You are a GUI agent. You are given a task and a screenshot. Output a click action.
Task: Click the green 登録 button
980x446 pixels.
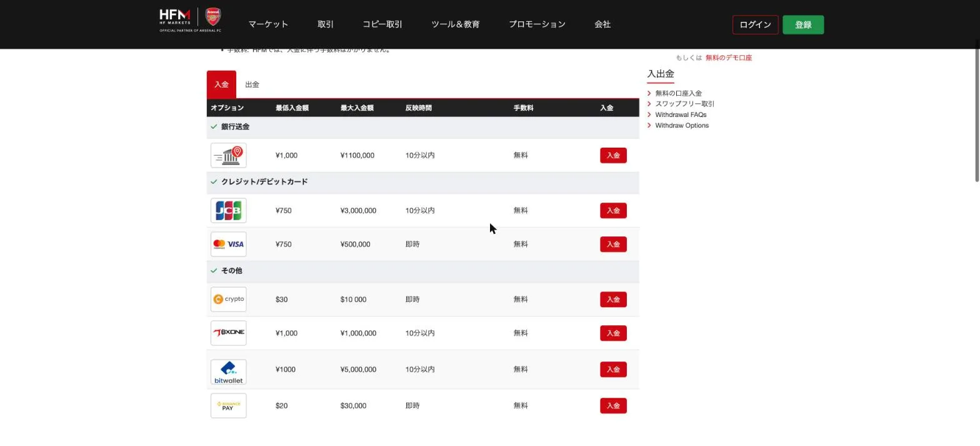click(803, 25)
